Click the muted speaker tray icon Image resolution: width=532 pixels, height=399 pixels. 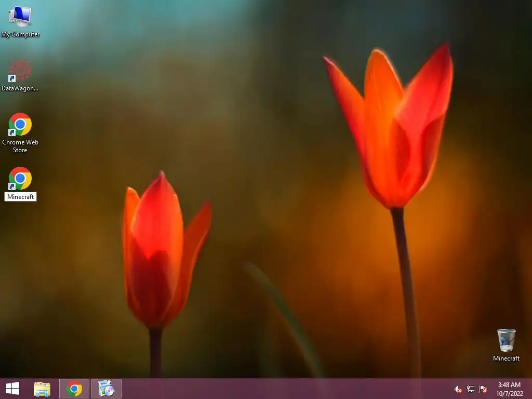click(458, 389)
